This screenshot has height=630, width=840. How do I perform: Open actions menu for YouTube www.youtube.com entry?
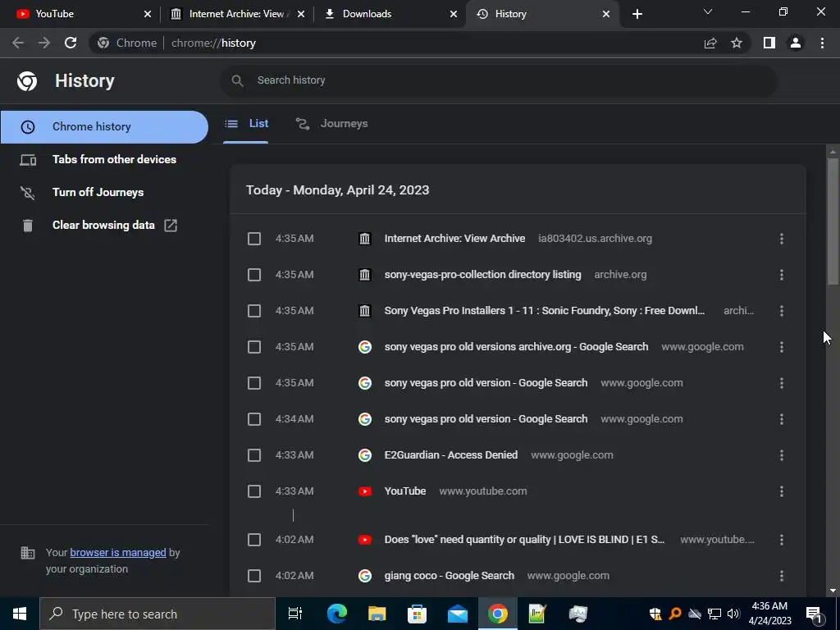[782, 491]
